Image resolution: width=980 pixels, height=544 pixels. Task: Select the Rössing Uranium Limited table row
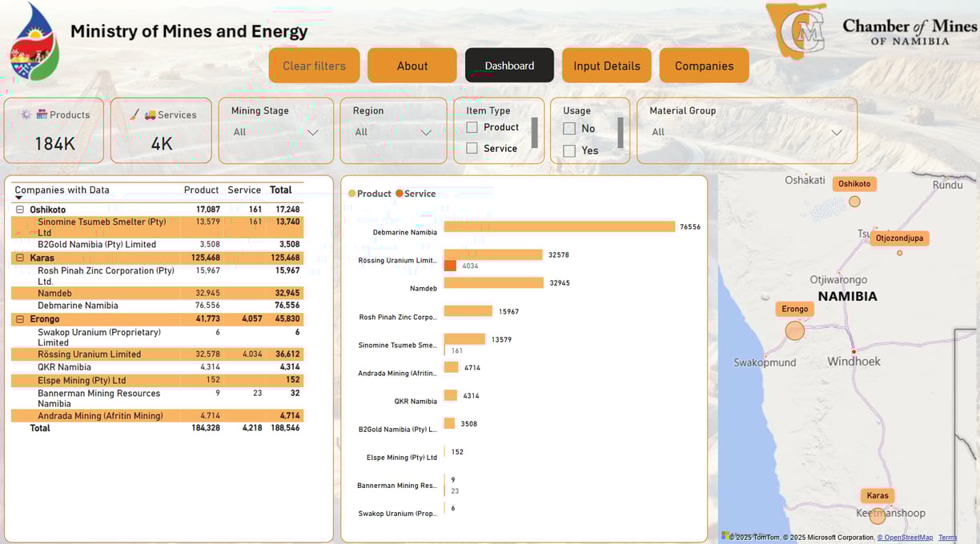[158, 354]
